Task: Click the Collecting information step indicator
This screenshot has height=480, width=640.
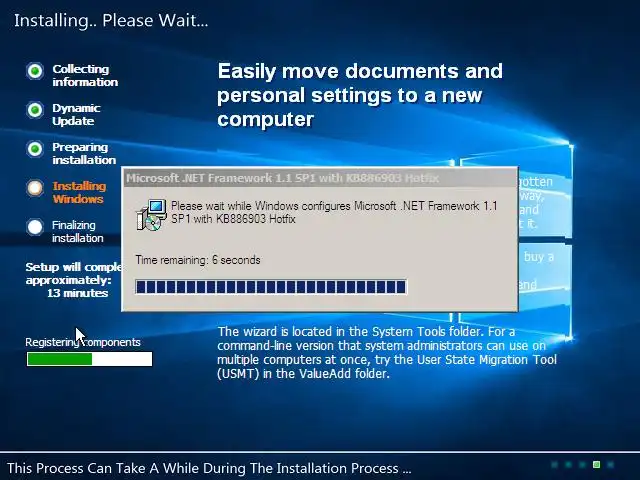Action: pyautogui.click(x=35, y=71)
